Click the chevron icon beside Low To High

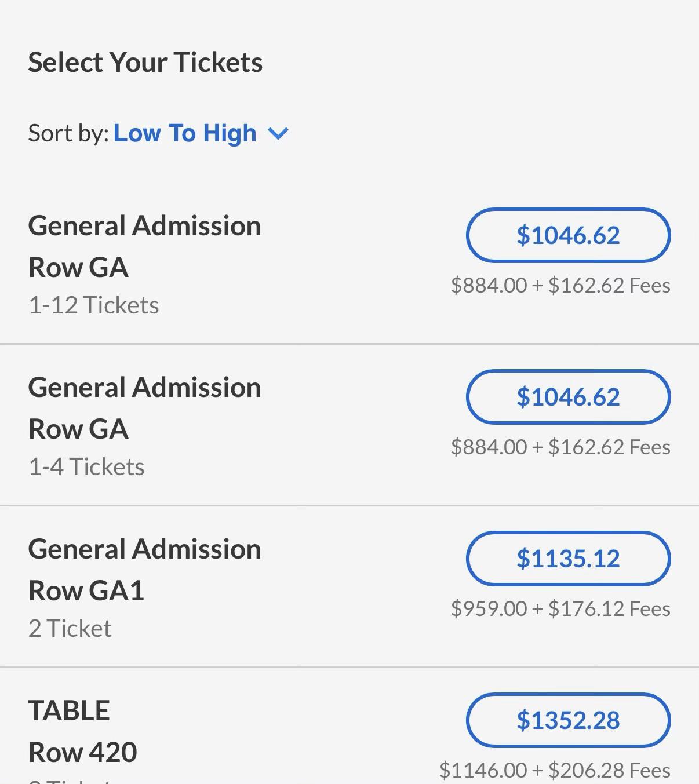[x=278, y=134]
